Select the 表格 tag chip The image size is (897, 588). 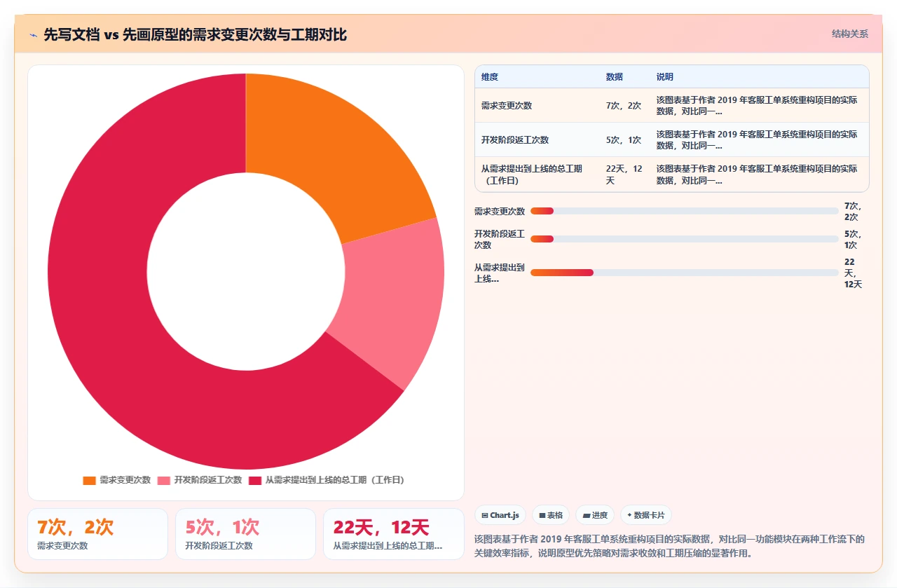(x=550, y=515)
